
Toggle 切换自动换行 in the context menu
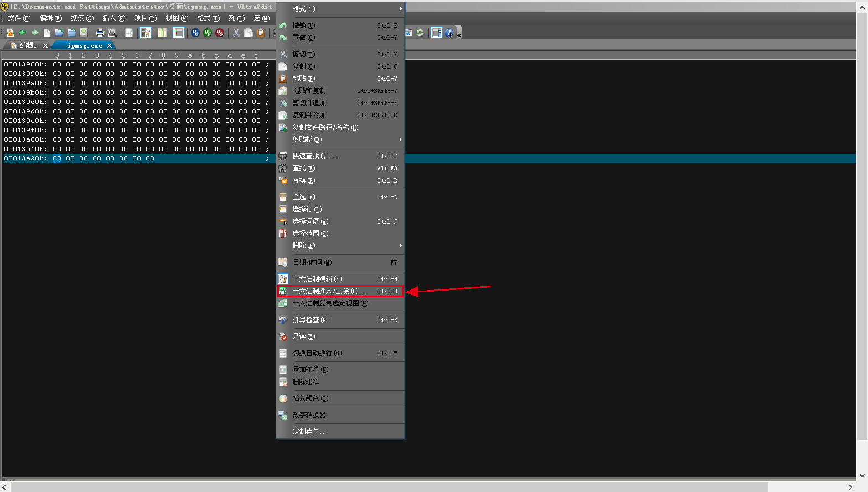click(340, 353)
